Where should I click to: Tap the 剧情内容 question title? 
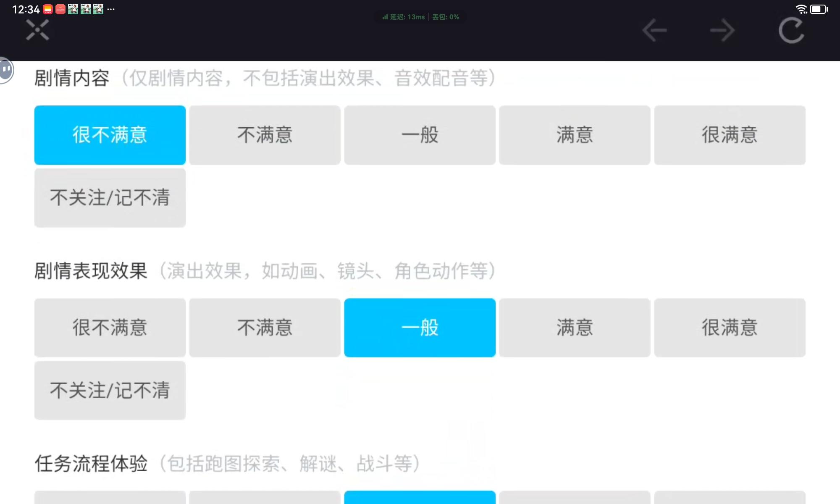coord(72,78)
